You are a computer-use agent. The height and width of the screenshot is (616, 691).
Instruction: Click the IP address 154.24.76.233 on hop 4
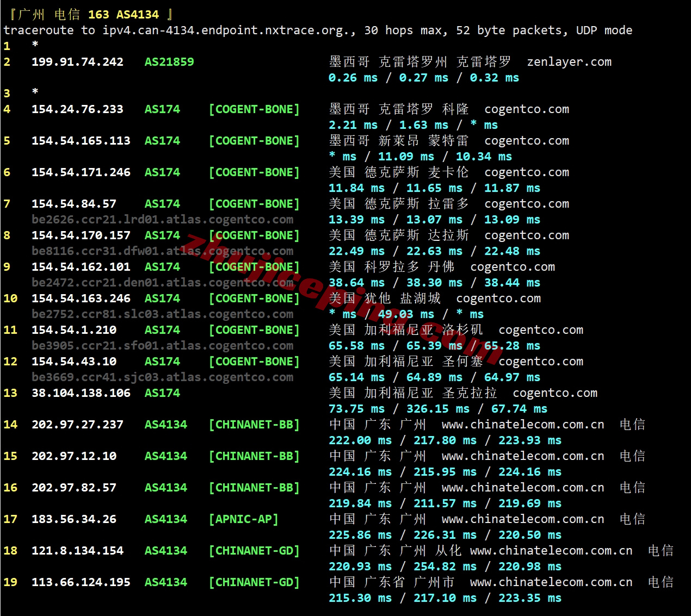click(x=77, y=109)
